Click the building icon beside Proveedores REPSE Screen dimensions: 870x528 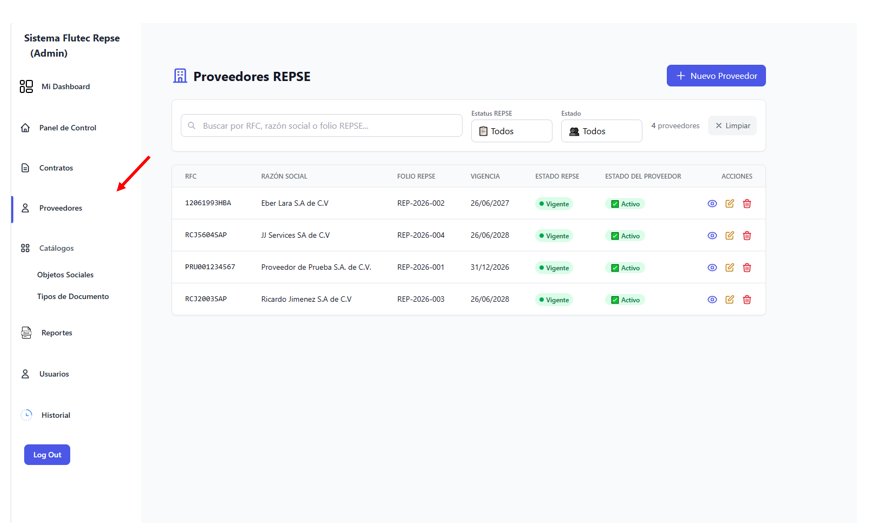(x=180, y=76)
